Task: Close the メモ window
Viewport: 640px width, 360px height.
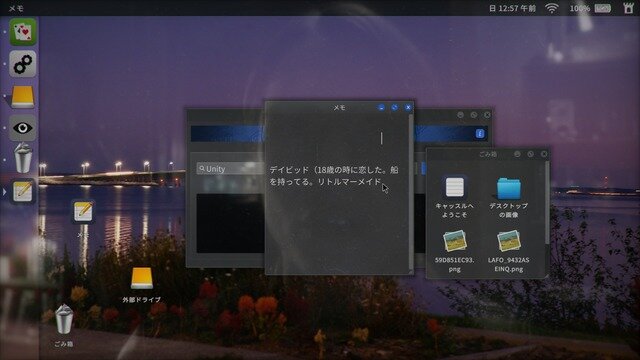Action: click(408, 107)
